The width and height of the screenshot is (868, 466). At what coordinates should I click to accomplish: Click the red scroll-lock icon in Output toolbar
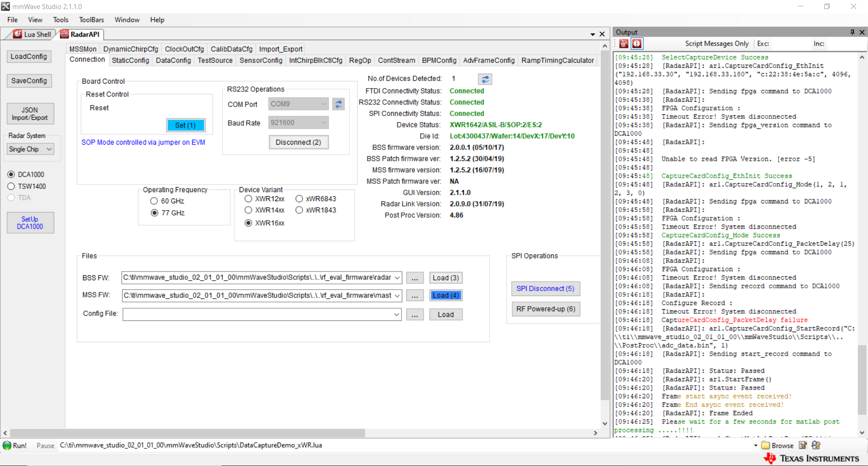(x=637, y=43)
